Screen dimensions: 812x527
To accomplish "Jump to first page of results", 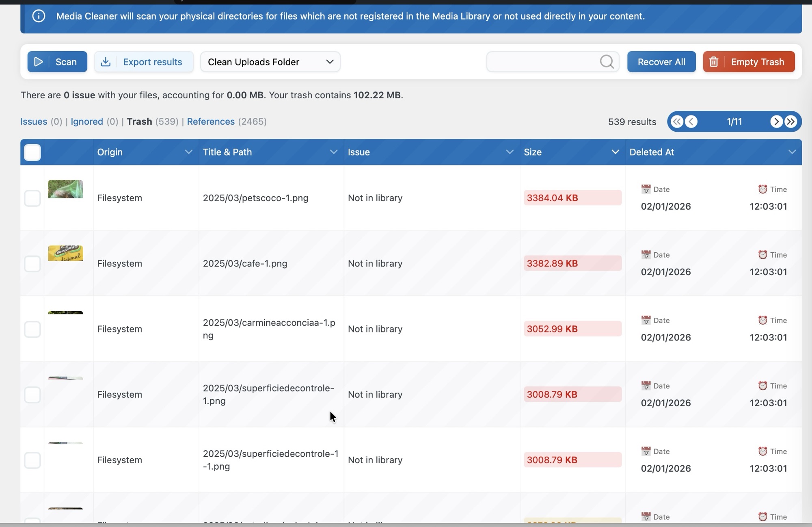I will (x=677, y=121).
